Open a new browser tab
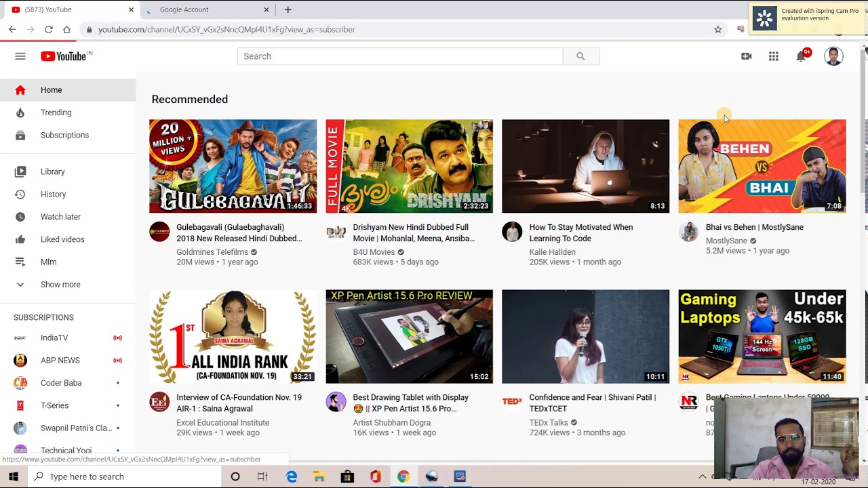 tap(288, 9)
